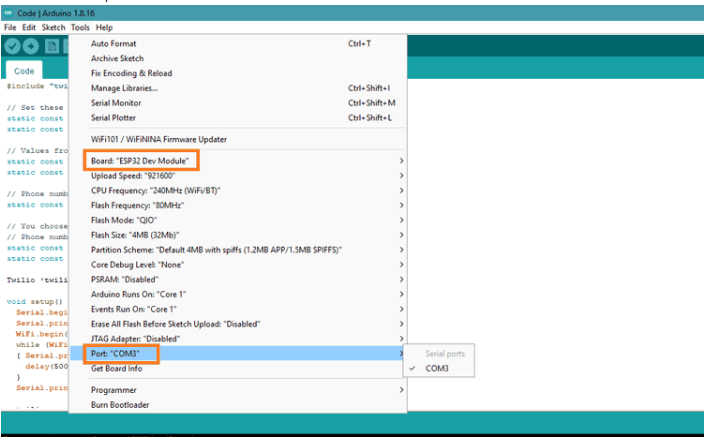Select the checked COM3 serial port
711x445 pixels.
tap(437, 369)
